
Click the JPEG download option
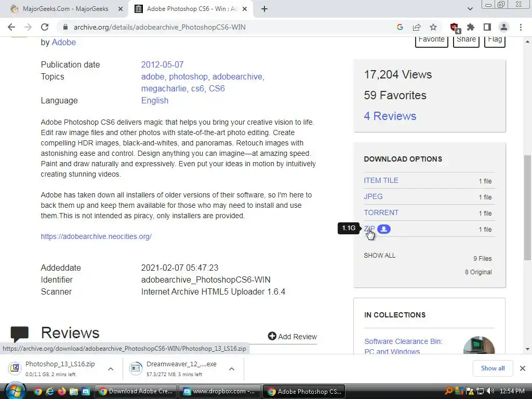point(373,196)
